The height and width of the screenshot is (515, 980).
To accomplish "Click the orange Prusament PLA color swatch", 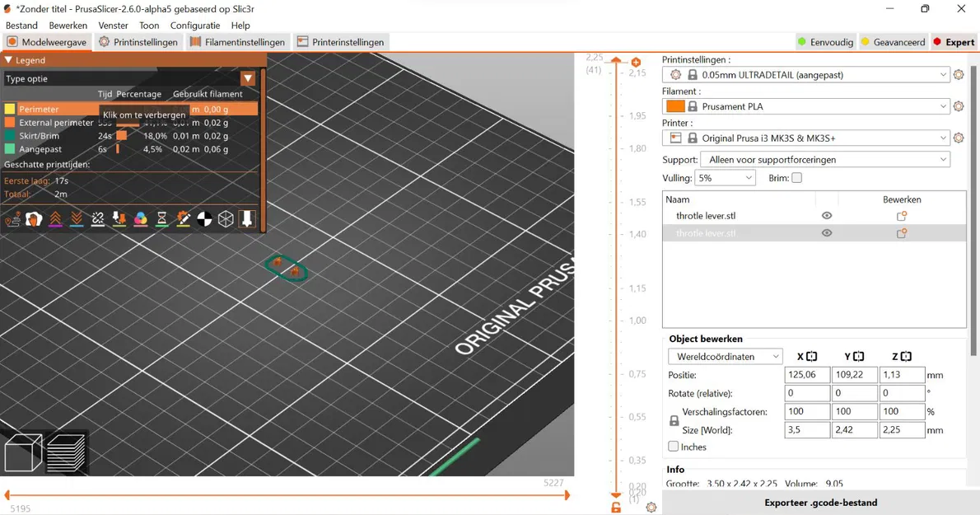I will pos(675,106).
